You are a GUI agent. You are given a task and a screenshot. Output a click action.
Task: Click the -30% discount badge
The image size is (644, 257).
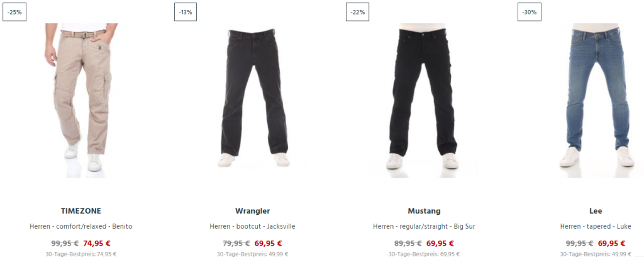[529, 12]
